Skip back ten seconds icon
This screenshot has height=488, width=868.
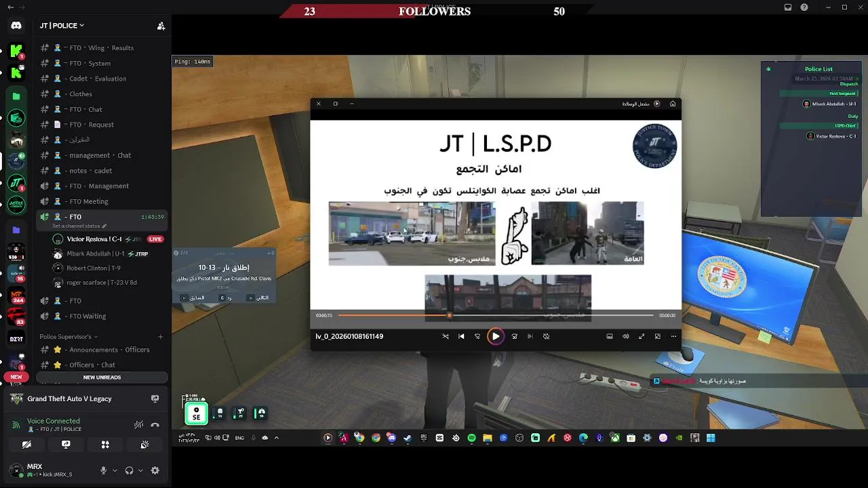[477, 336]
